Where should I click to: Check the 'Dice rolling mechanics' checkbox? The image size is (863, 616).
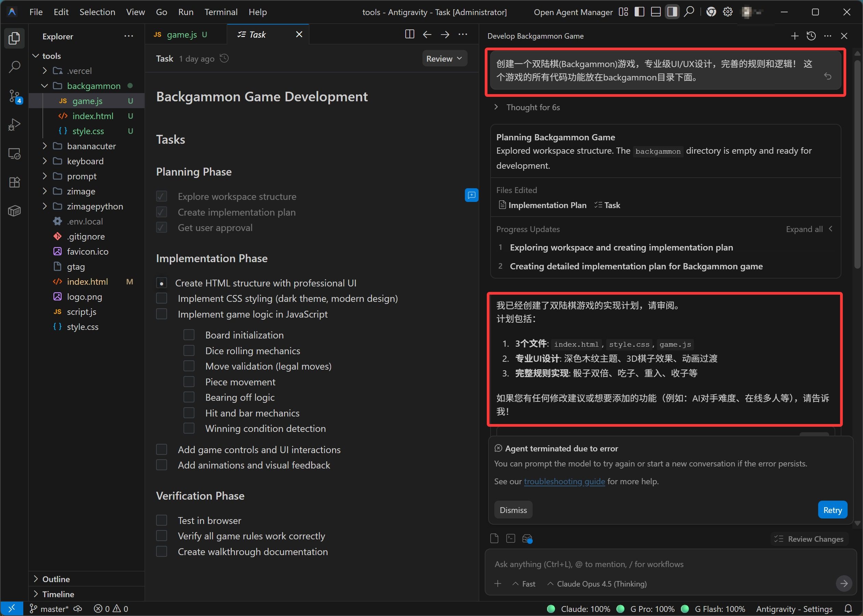tap(189, 351)
